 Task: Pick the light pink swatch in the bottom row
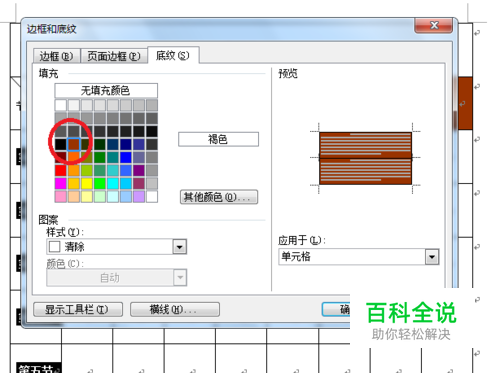click(61, 196)
